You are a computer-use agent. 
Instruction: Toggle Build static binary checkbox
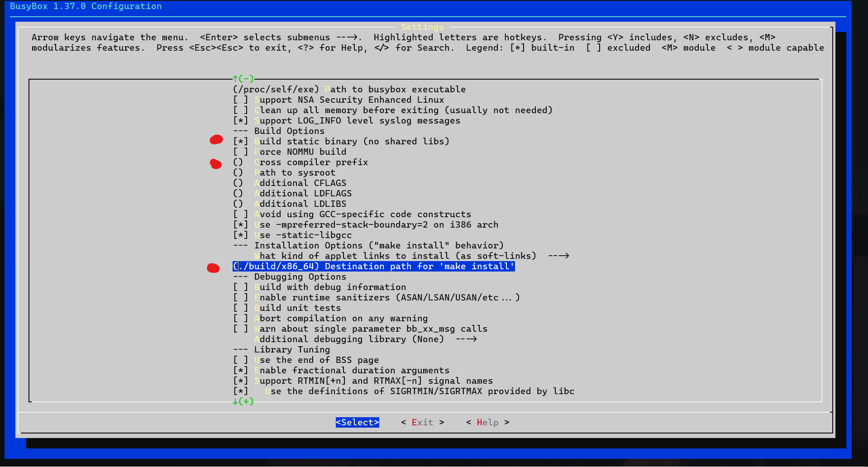point(240,142)
